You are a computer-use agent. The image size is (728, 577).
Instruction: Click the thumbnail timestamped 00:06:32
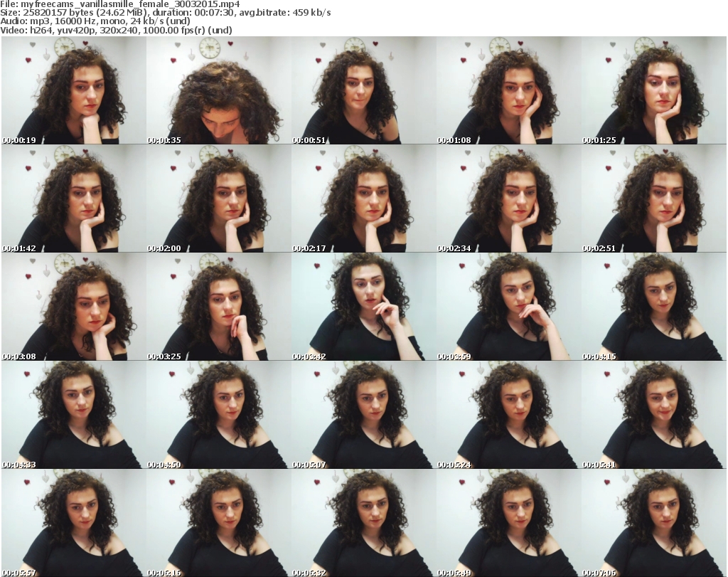pos(364,523)
